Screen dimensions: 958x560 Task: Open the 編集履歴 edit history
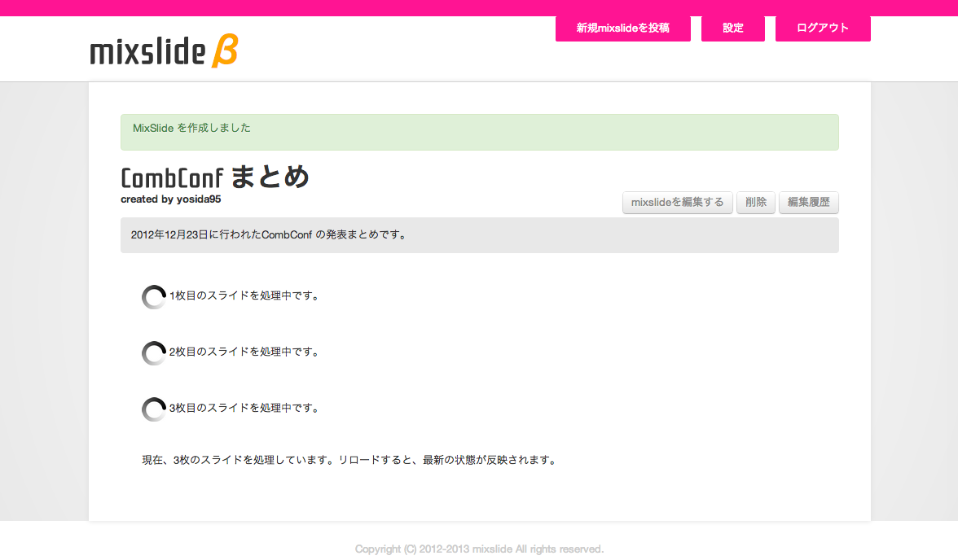[x=808, y=203]
